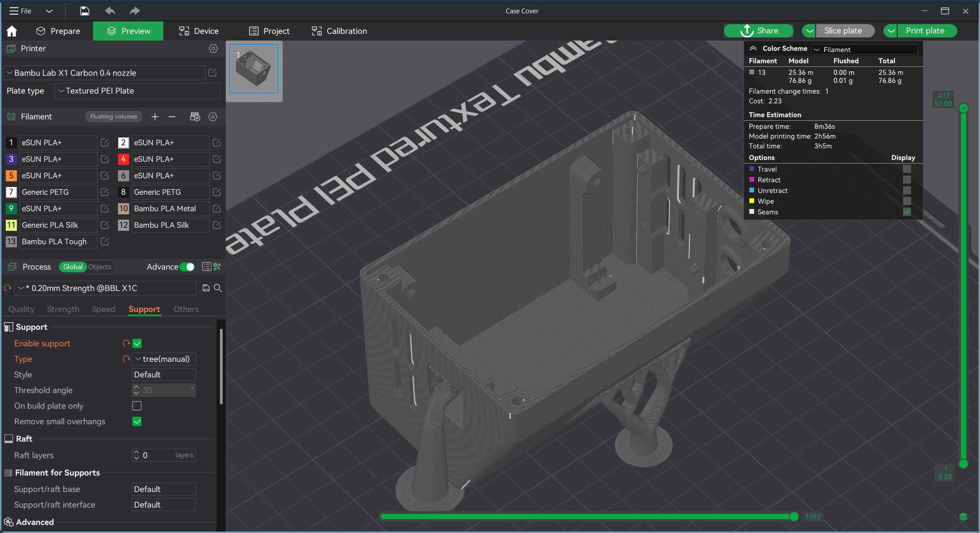Switch to the Device tab
Viewport: 980px width, 533px height.
pyautogui.click(x=199, y=31)
